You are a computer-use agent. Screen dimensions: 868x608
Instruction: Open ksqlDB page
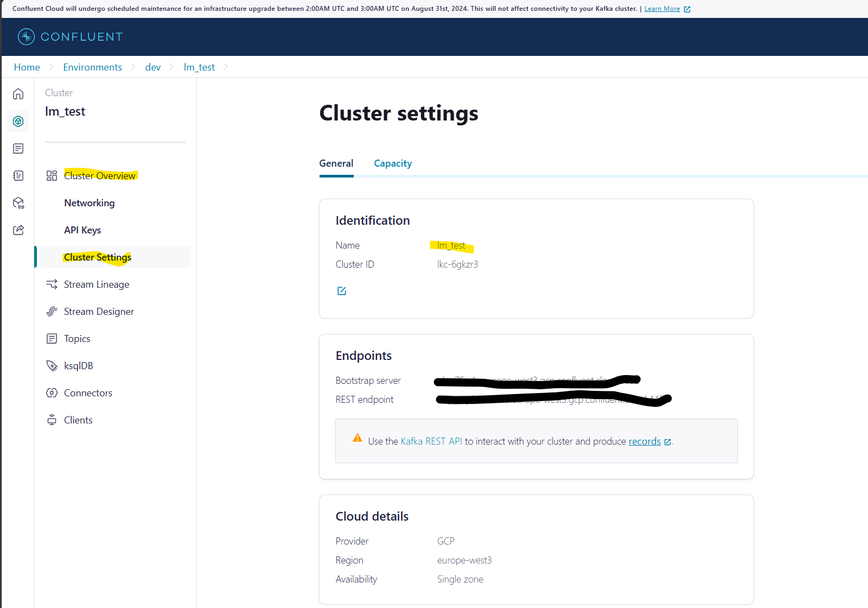click(79, 365)
